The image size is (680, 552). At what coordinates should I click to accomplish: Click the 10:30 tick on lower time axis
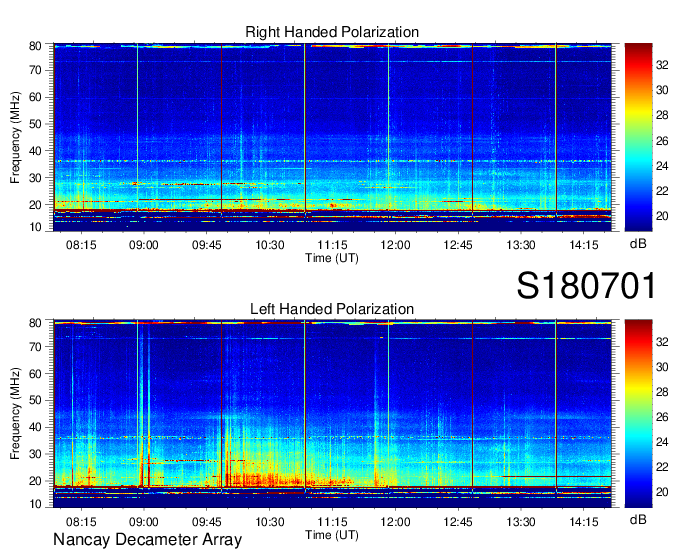coord(269,522)
